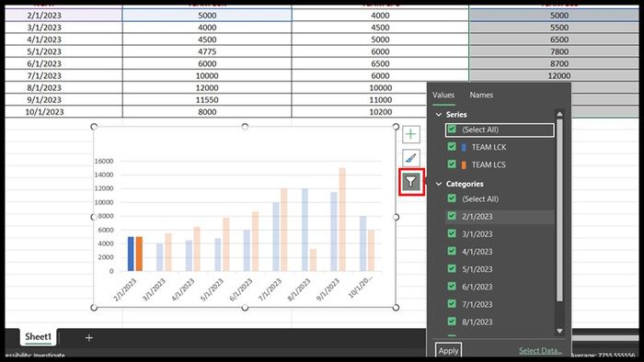Click the TEAM LCK blue series marker

click(x=464, y=147)
